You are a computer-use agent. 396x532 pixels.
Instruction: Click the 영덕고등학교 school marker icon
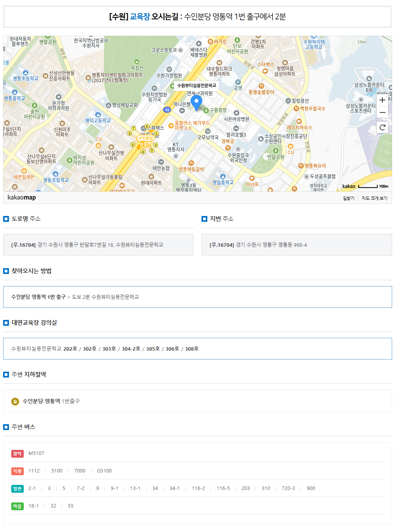point(98,115)
